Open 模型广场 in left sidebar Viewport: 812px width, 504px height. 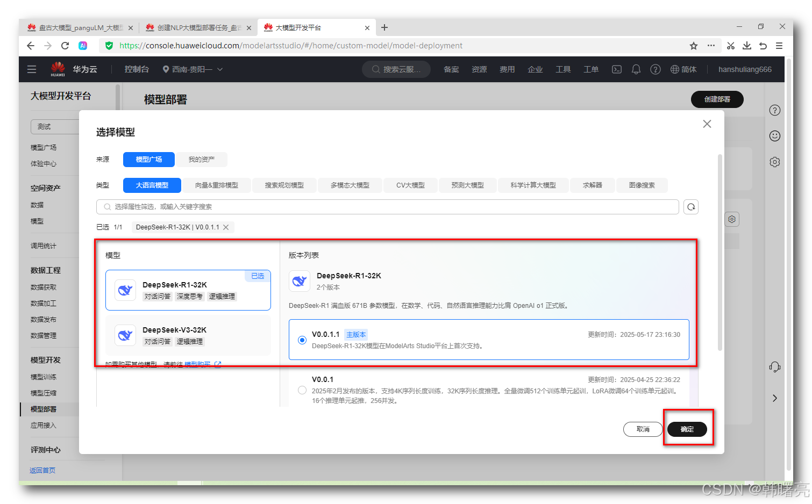[44, 148]
